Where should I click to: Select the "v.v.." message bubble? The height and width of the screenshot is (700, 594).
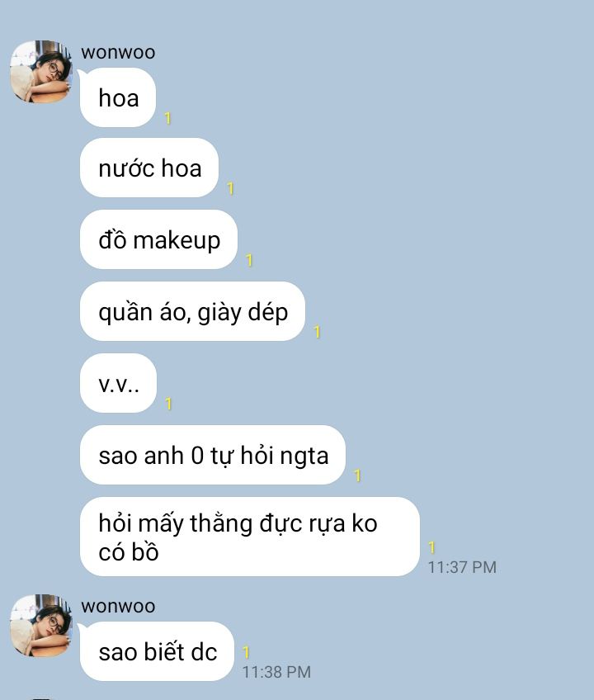118,383
